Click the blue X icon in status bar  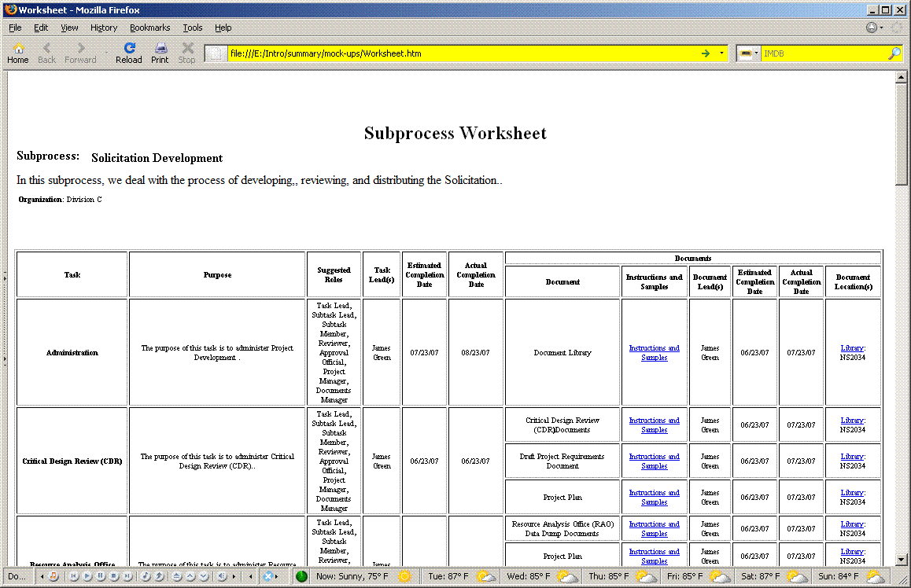pos(267,576)
